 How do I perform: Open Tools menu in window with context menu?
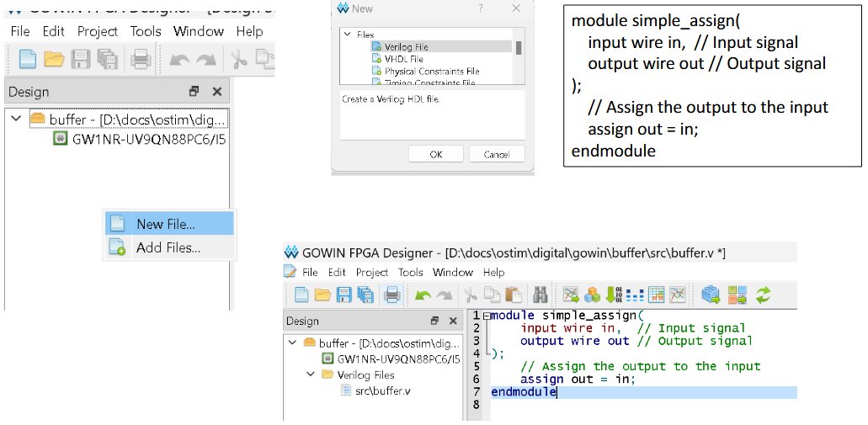click(x=146, y=31)
